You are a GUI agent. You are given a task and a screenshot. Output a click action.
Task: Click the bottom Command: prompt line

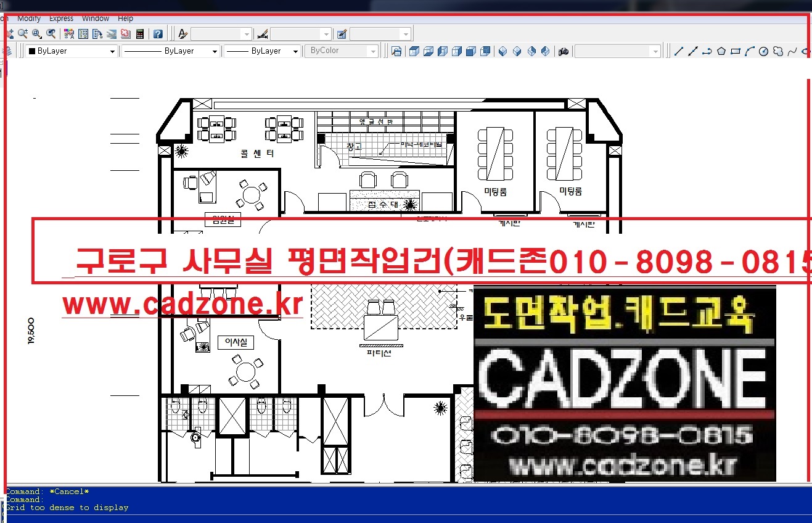25,500
